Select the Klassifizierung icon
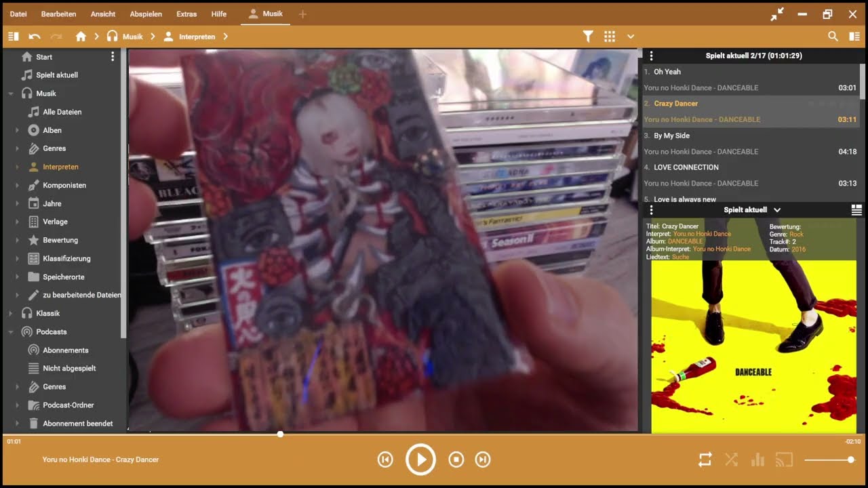The width and height of the screenshot is (868, 488). 33,258
